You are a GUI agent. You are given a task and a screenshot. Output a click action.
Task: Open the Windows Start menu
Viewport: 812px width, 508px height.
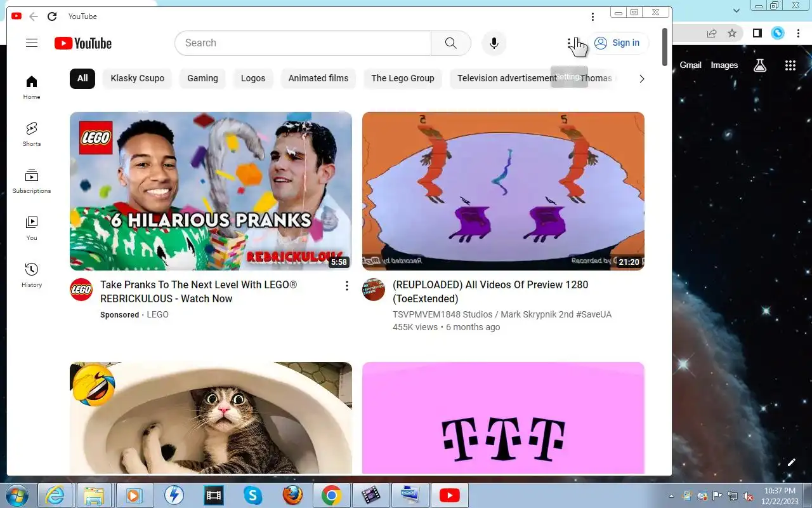[x=17, y=495]
